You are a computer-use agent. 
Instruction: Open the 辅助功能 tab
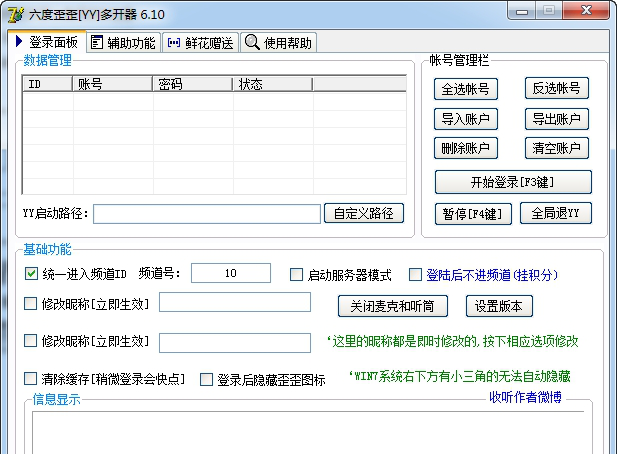tap(124, 42)
